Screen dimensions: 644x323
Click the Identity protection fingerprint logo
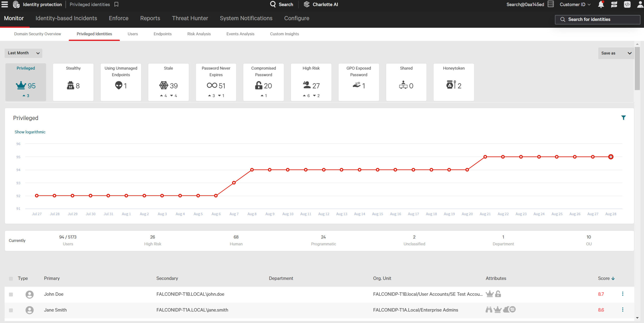(16, 4)
